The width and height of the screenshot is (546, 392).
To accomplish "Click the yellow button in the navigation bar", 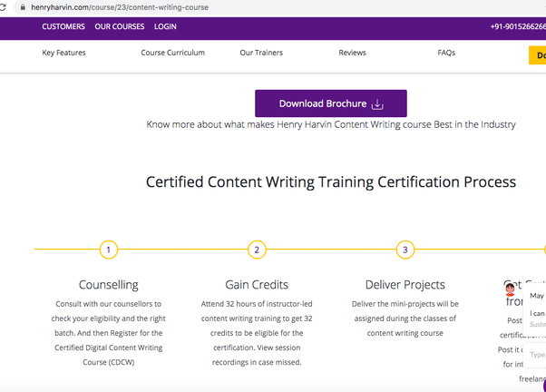I will point(537,54).
